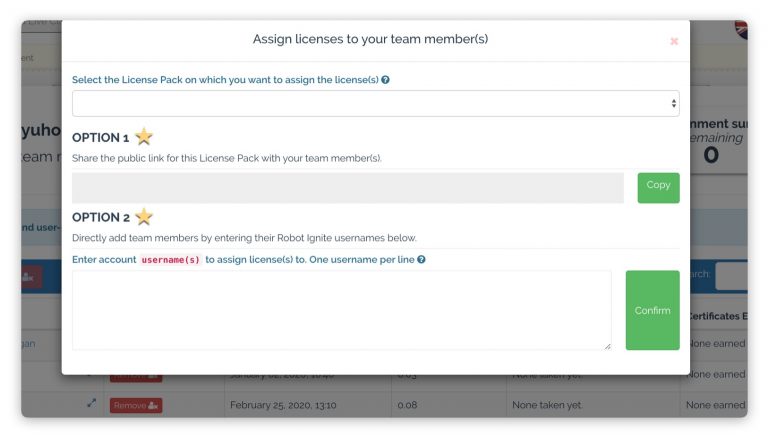Close the Assign licenses dialog

pos(674,41)
